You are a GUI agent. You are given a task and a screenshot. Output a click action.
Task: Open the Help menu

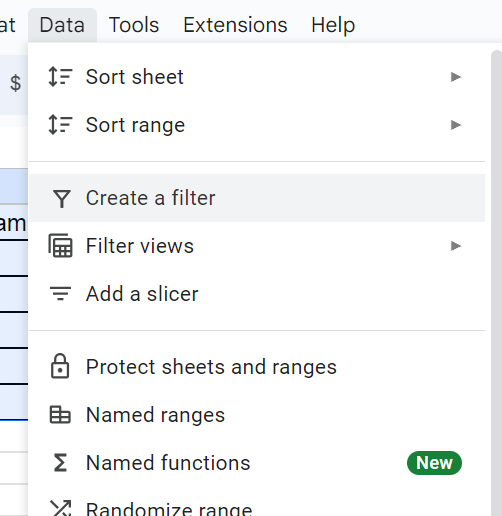pyautogui.click(x=333, y=25)
